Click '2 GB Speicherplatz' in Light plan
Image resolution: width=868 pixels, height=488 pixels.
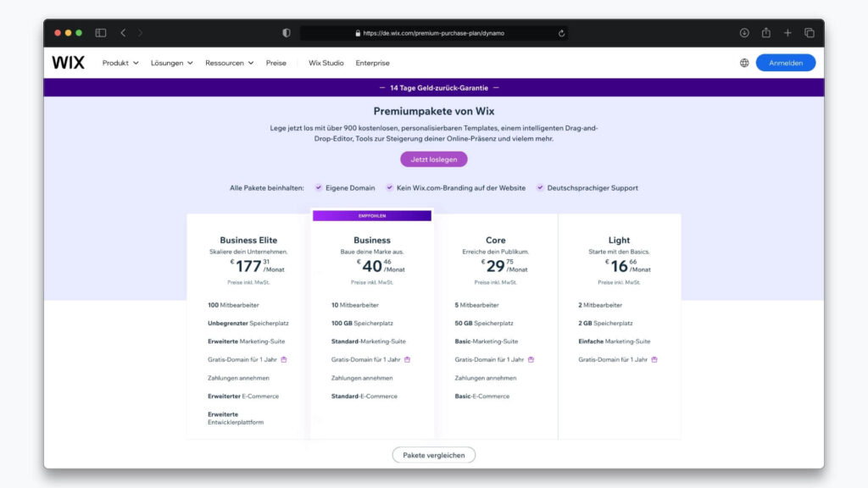[605, 323]
